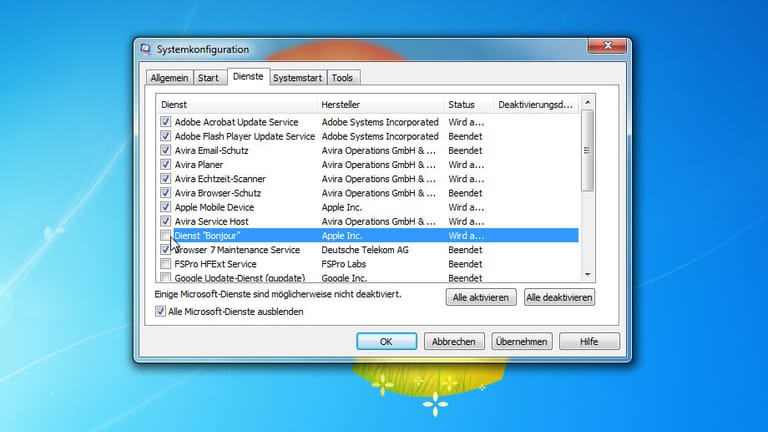The image size is (768, 432).
Task: Click the FSPro Labs manufacturer cell
Action: tap(344, 264)
